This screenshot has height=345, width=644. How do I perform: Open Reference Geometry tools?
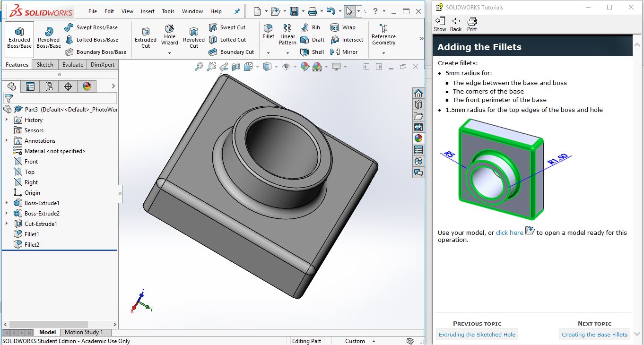click(383, 35)
